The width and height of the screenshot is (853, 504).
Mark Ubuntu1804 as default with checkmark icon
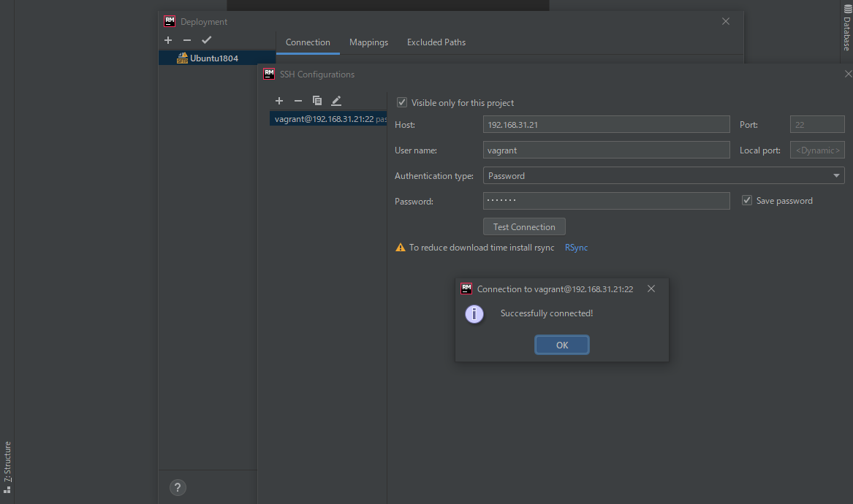(x=206, y=40)
